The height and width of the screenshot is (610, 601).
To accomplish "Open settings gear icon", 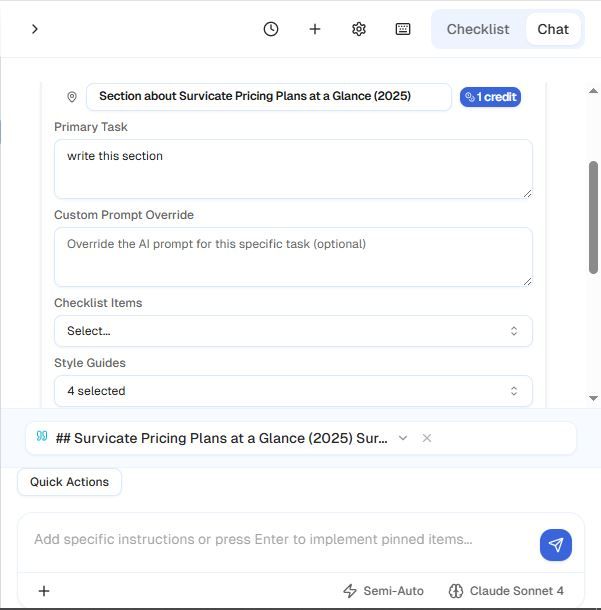I will click(x=359, y=29).
